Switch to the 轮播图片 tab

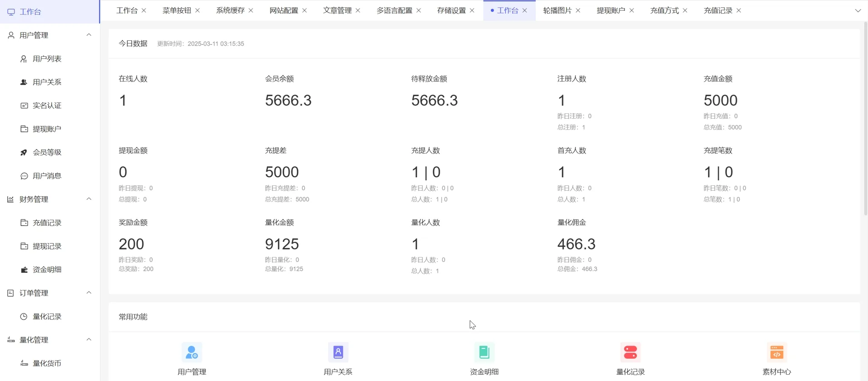[557, 10]
